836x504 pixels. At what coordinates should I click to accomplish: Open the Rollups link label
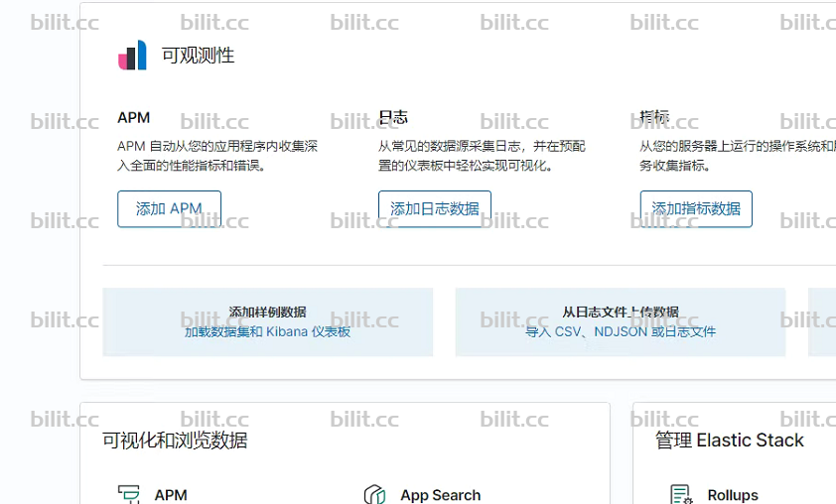[x=733, y=495]
